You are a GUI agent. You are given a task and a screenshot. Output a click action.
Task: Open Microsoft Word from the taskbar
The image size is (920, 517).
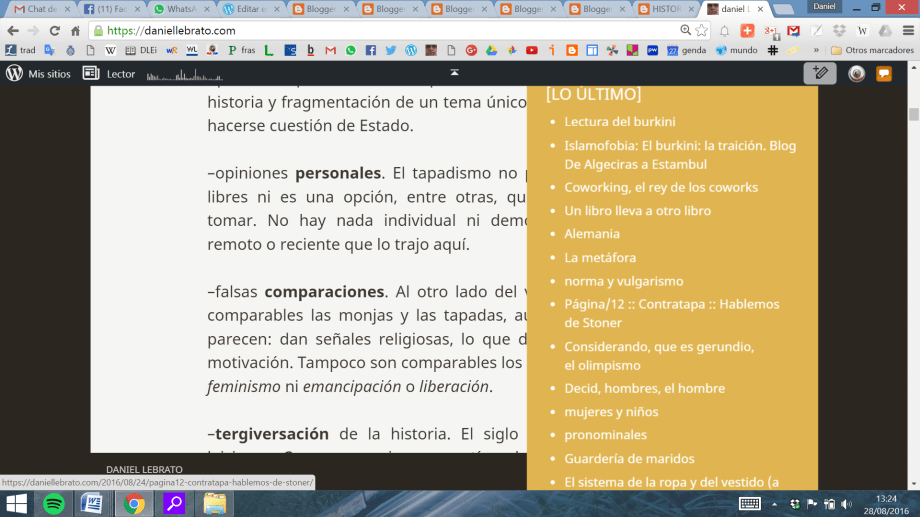coord(92,504)
